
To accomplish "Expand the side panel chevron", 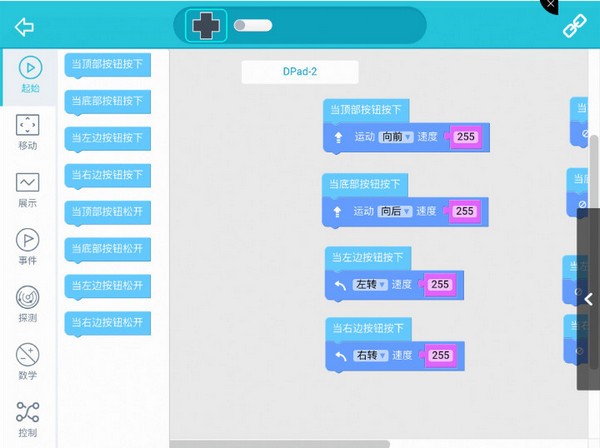I will pos(589,299).
